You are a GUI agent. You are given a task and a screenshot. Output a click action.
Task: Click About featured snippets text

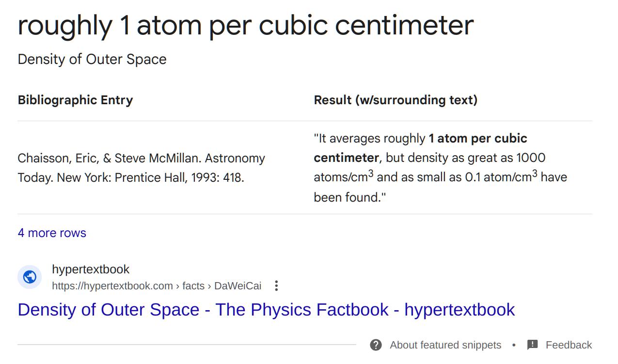[445, 345]
